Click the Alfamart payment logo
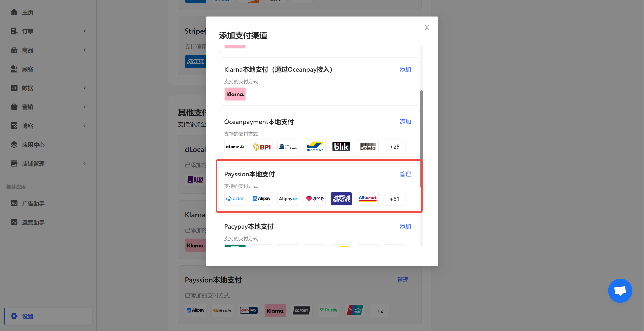644x331 pixels. click(368, 199)
